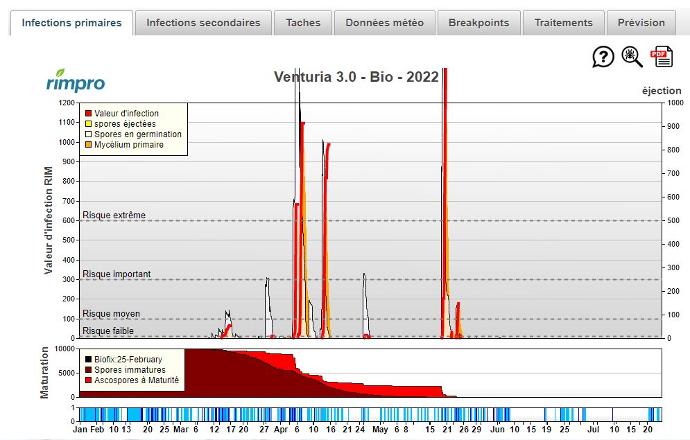
Task: Click the red Ascospores à Maturité area in maturation chart
Action: [x=396, y=391]
